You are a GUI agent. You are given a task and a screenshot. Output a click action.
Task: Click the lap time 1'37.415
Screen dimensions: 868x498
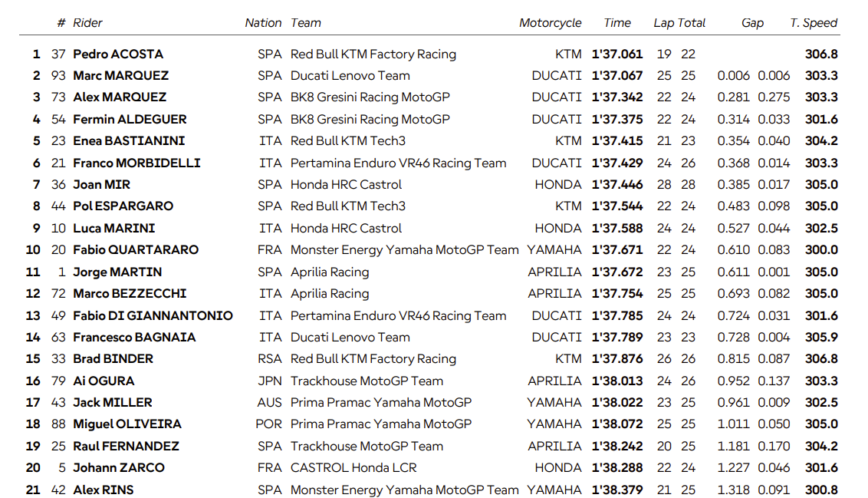click(617, 140)
